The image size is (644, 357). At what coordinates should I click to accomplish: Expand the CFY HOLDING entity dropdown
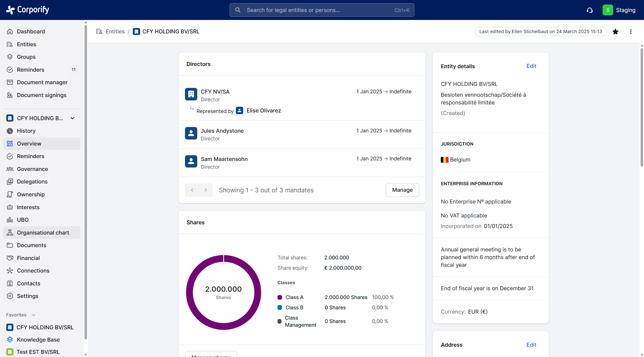73,118
